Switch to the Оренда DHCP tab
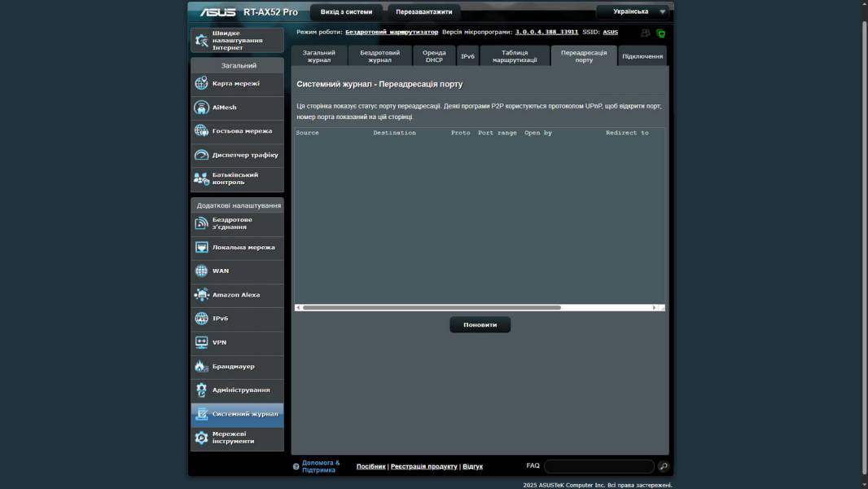 (x=434, y=55)
